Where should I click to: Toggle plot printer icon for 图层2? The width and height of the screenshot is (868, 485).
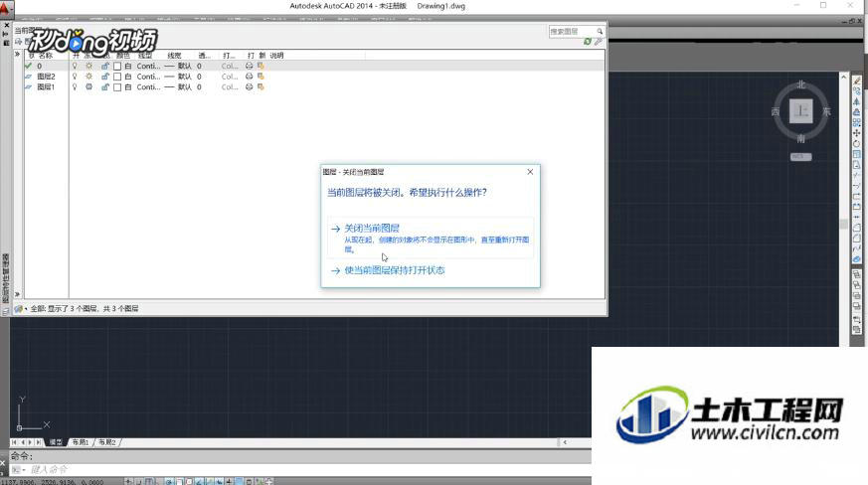(250, 77)
